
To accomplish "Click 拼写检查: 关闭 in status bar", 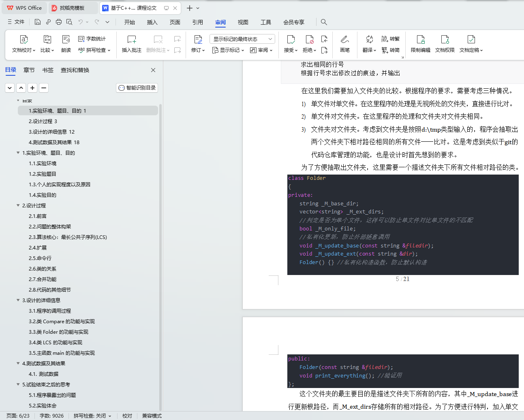I will click(92, 416).
